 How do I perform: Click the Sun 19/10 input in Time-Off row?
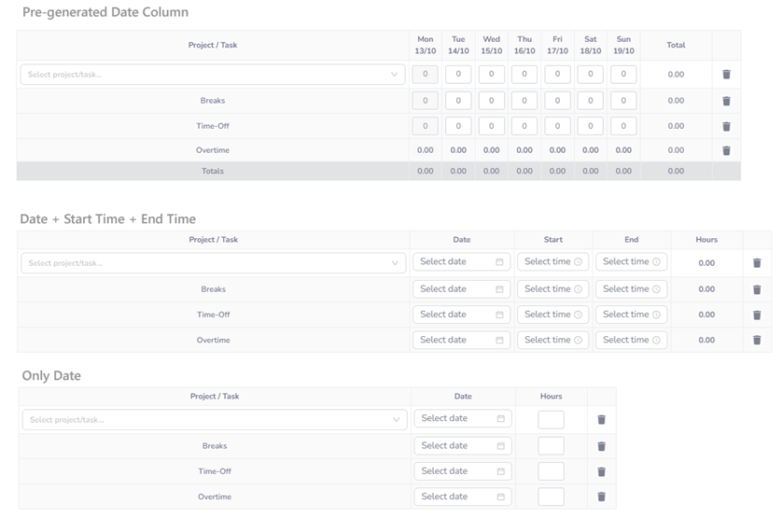point(623,126)
